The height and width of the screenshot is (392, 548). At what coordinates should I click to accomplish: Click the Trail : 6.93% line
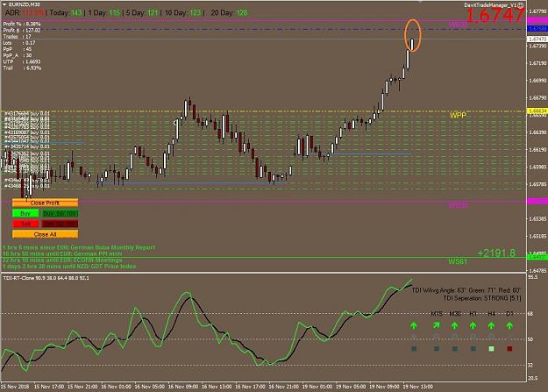[x=22, y=68]
